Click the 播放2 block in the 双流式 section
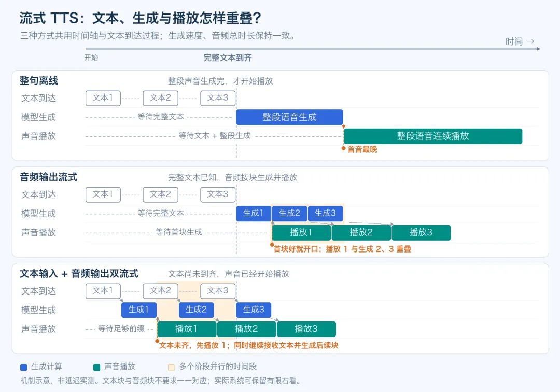 point(246,329)
